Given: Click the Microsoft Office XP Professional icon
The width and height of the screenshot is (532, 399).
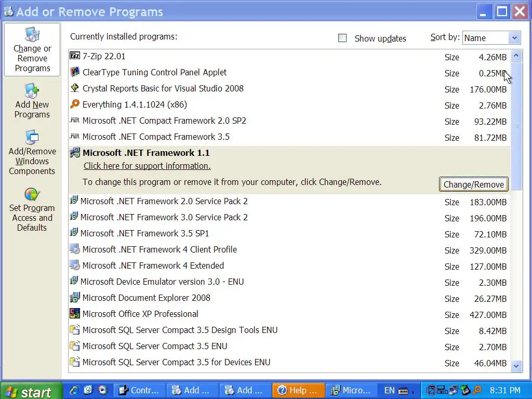Looking at the screenshot, I should point(75,313).
